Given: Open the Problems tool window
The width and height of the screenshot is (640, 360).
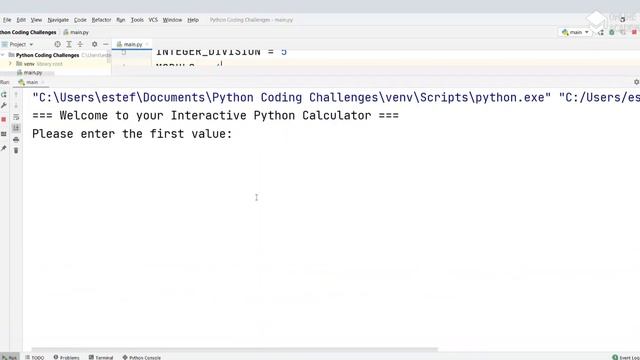Looking at the screenshot, I should [67, 357].
